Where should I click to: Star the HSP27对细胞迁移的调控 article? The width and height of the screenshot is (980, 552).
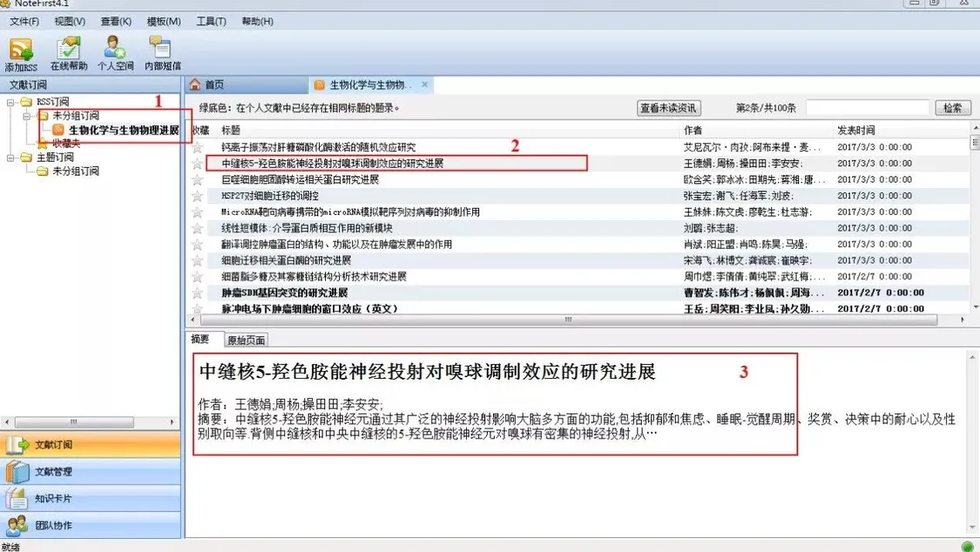[x=198, y=196]
